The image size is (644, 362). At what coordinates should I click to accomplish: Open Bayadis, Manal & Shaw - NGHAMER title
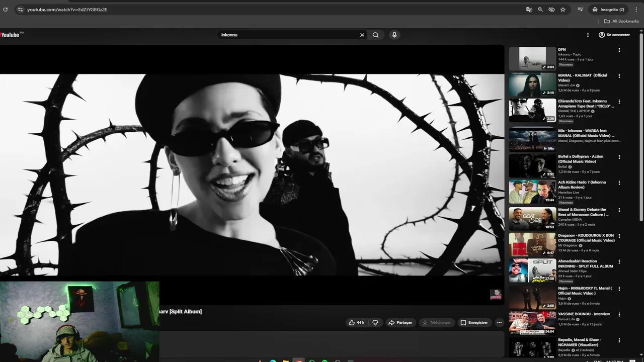pos(580,342)
